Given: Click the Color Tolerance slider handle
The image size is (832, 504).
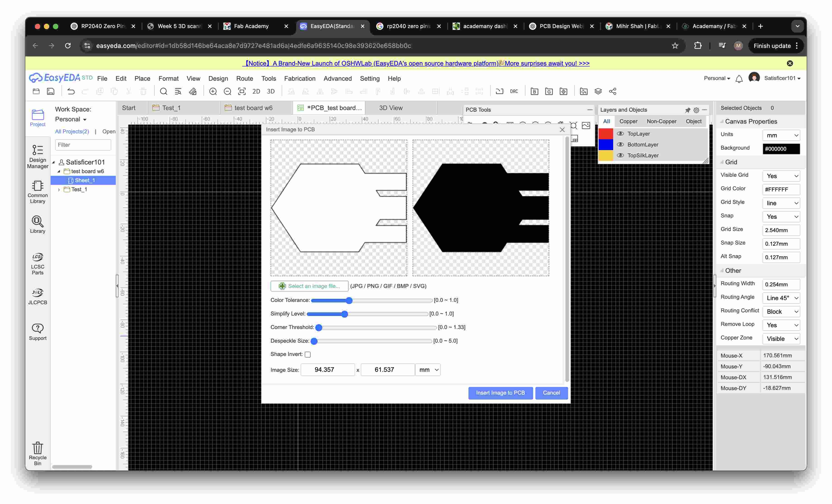Looking at the screenshot, I should [349, 300].
